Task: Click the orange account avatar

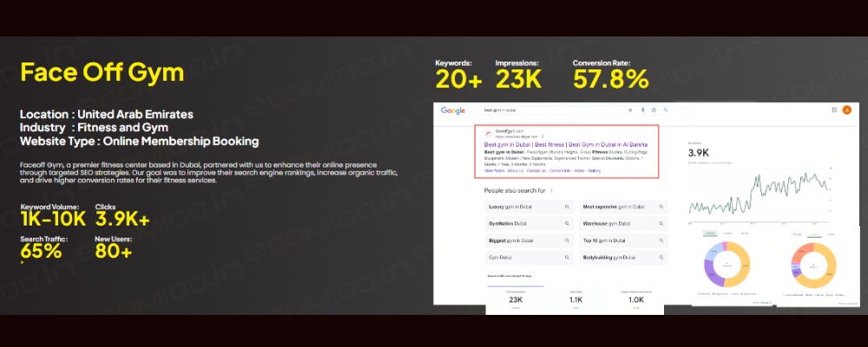Action: coord(846,110)
